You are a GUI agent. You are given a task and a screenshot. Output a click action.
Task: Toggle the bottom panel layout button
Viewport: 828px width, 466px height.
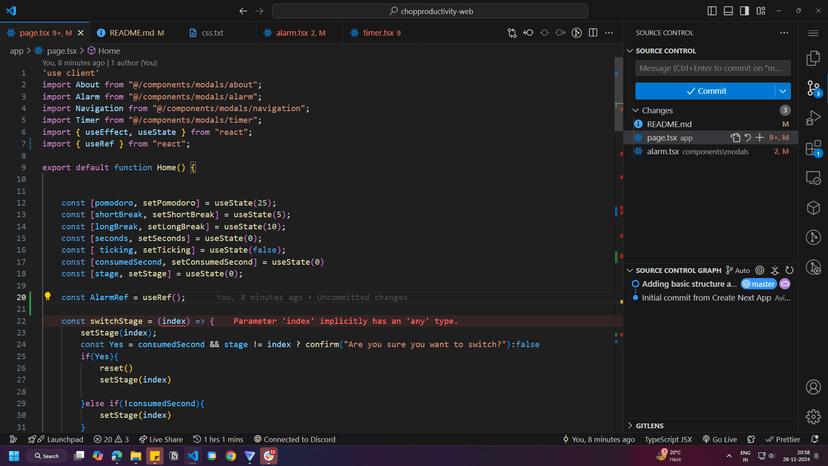[x=728, y=11]
